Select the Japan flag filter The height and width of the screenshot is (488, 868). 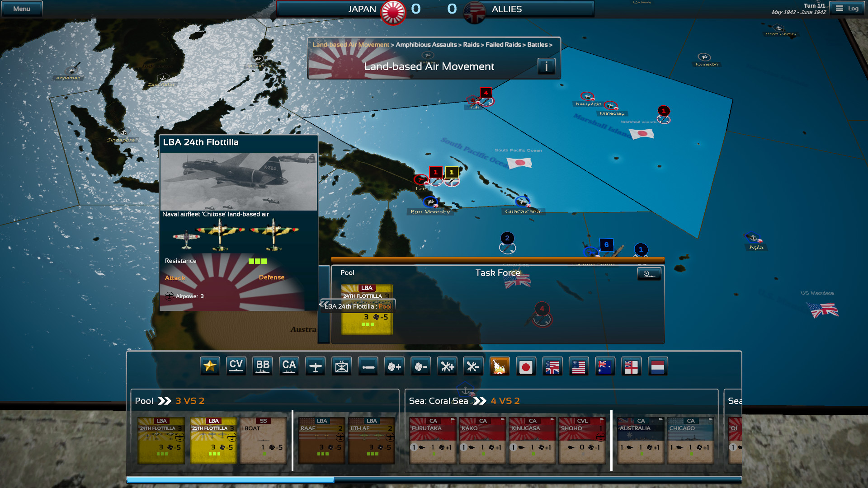tap(526, 366)
